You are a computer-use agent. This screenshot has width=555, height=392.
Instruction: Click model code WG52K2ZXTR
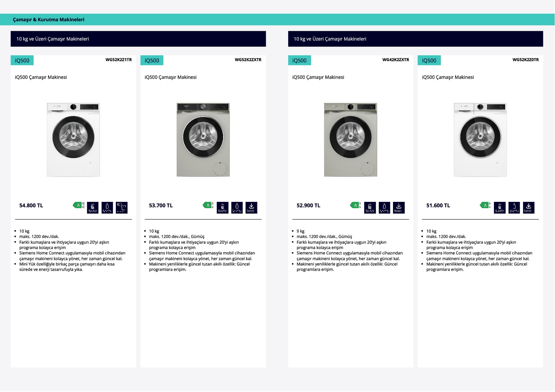tap(248, 60)
